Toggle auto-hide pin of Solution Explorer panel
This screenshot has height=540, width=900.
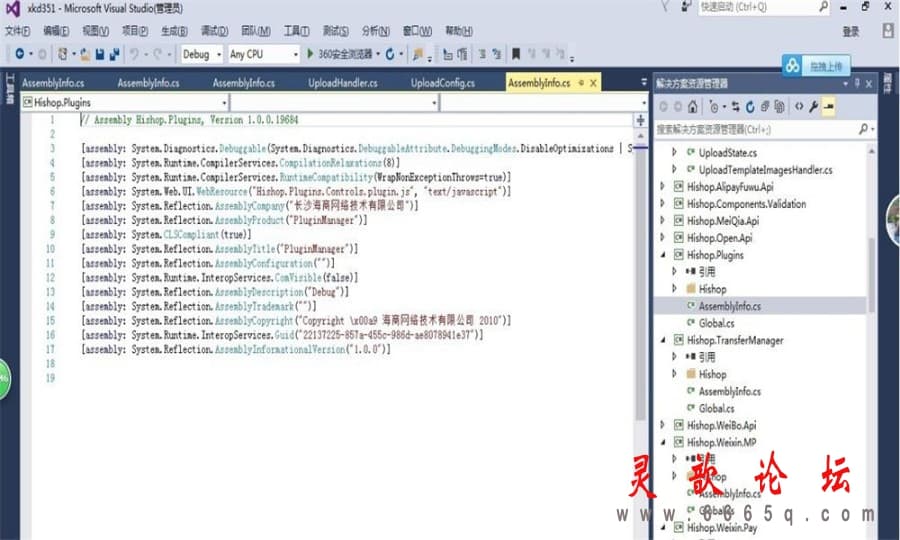(857, 84)
